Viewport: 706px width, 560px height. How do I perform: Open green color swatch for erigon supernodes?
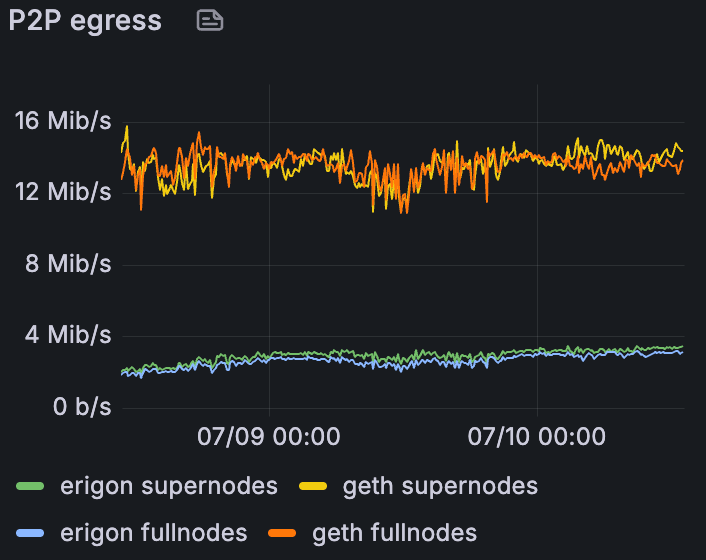point(30,487)
